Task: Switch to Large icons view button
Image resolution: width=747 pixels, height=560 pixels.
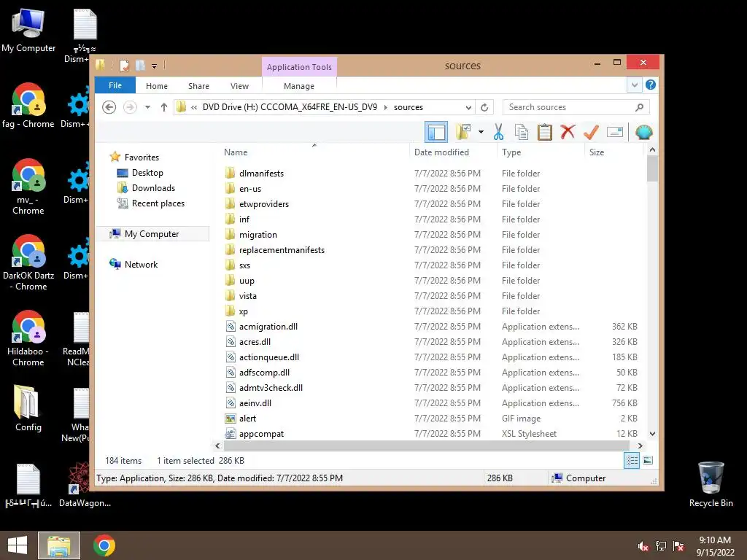Action: (x=648, y=461)
